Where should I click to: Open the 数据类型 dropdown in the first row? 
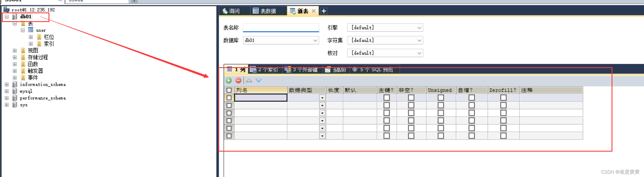322,98
